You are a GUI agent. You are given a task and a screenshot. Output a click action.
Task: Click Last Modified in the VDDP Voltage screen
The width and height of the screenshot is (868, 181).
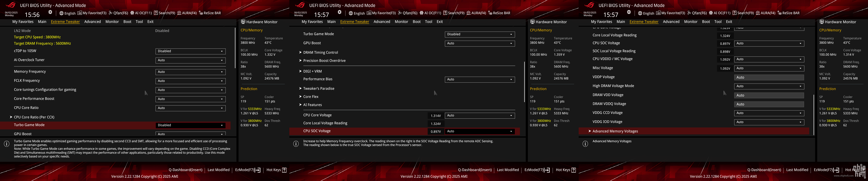click(x=797, y=170)
